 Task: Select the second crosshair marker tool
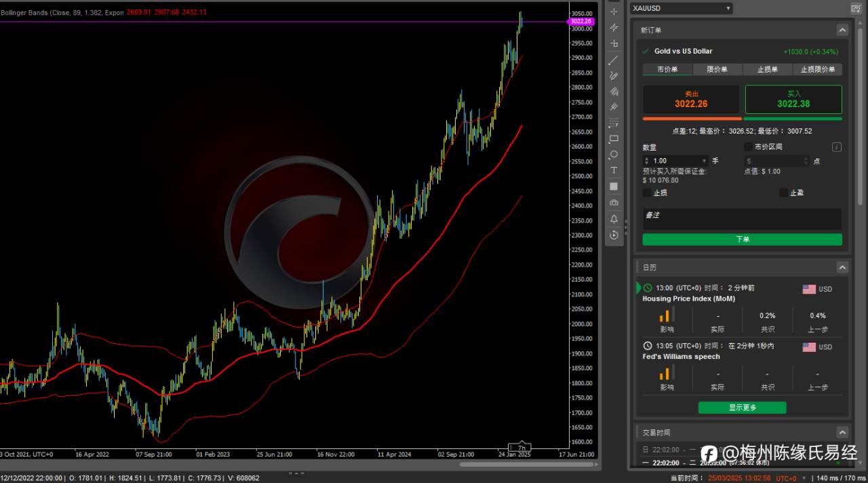coord(614,27)
